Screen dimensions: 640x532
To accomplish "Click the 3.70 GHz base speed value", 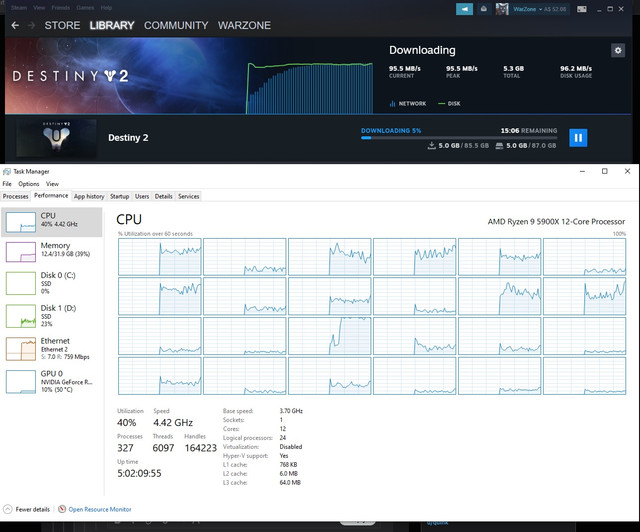I will [291, 411].
